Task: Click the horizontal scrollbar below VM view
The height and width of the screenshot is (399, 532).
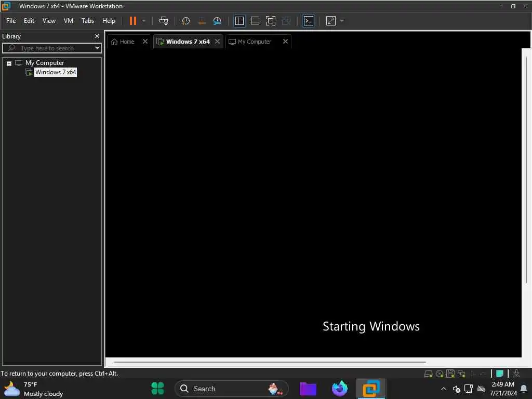Action: point(270,362)
